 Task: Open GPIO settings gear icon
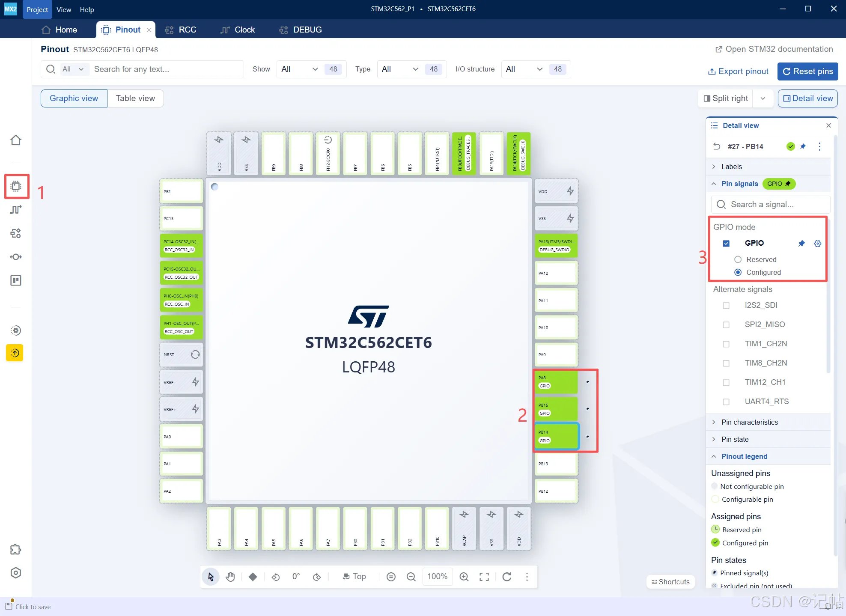[x=818, y=243]
